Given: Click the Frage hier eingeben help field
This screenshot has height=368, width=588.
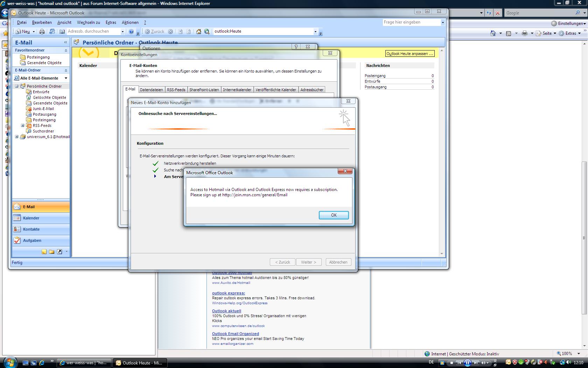Looking at the screenshot, I should tap(411, 22).
